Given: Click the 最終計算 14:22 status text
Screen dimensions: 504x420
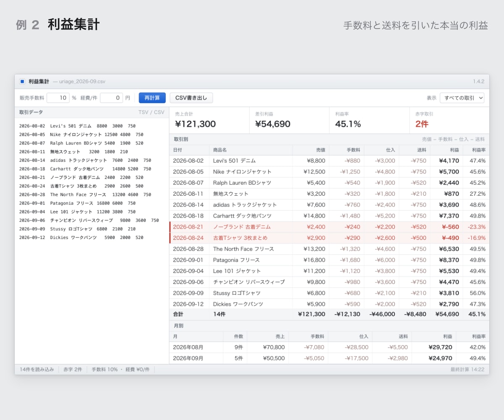Looking at the screenshot, I should [467, 370].
